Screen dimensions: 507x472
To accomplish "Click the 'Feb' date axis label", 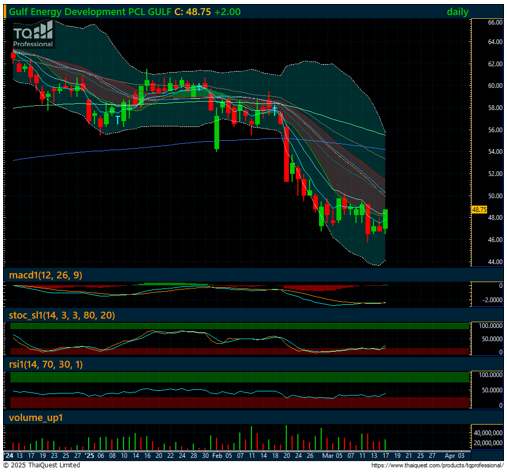I will 217,456.
